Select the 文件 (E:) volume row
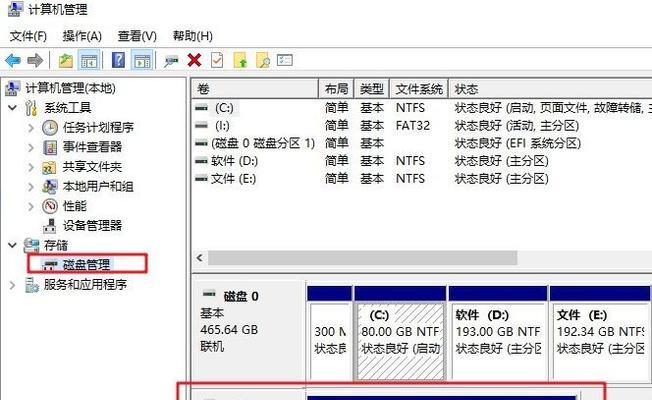Screen dimensions: 652x400 (x=422, y=179)
